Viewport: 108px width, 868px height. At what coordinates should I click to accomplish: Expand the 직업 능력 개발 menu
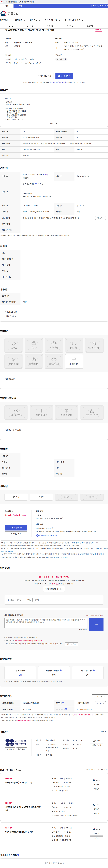click(x=52, y=20)
